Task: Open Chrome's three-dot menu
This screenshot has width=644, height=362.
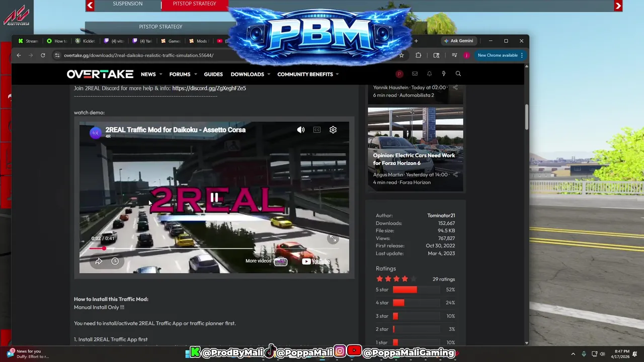Action: (522, 55)
